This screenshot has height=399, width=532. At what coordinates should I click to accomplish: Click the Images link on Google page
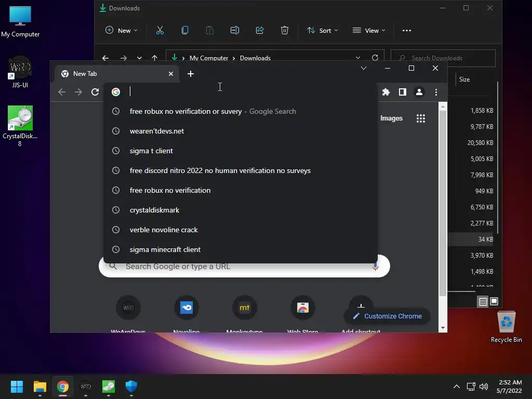click(x=391, y=118)
